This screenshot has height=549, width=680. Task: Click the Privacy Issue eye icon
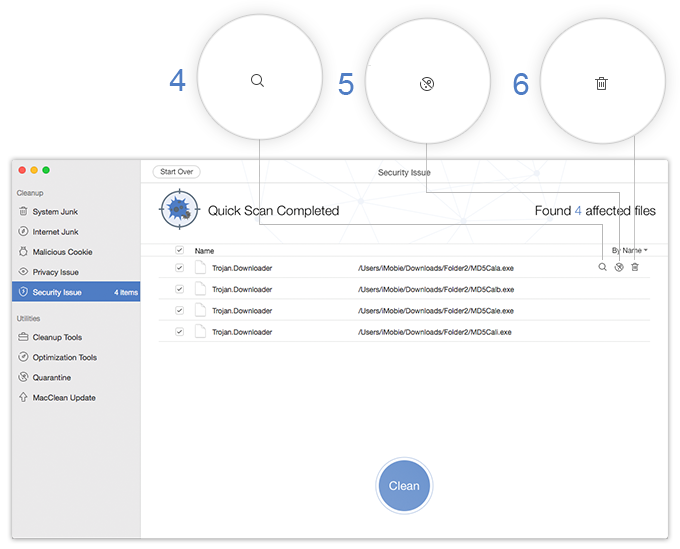(23, 272)
